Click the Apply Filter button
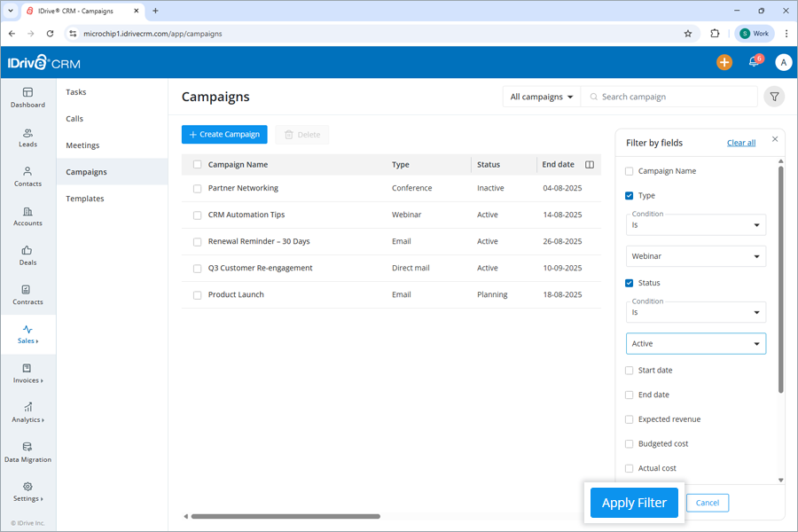 click(x=633, y=502)
